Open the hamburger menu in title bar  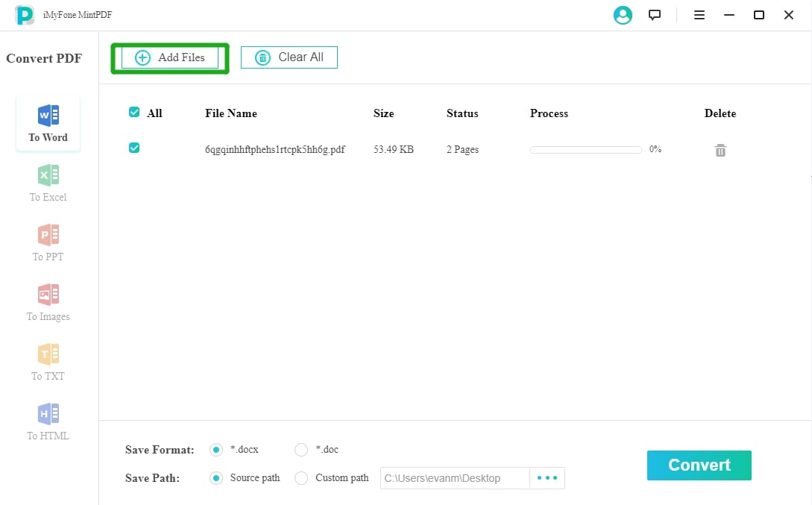pyautogui.click(x=699, y=15)
